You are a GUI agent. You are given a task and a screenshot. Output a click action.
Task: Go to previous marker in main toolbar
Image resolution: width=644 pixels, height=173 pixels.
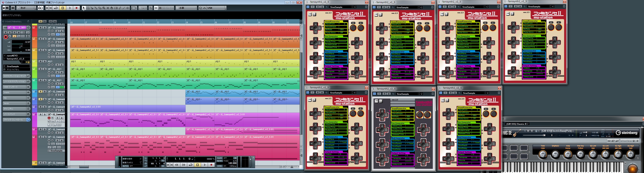[47, 8]
